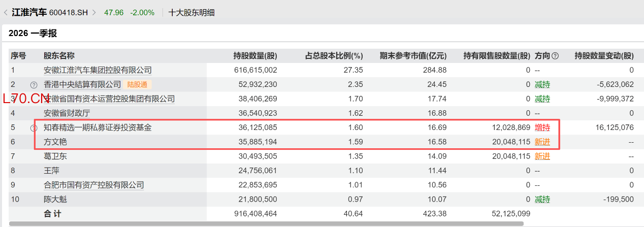Click the 江淮汽车 stock name title
The width and height of the screenshot is (644, 227).
pos(29,13)
